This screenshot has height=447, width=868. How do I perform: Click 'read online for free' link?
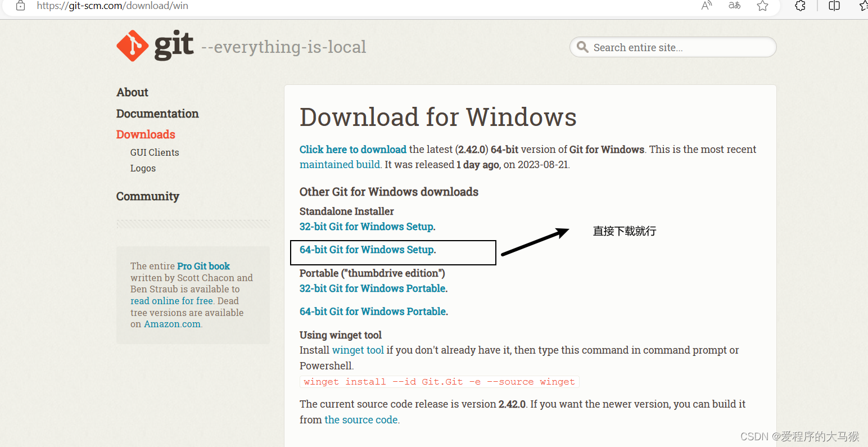pos(171,301)
